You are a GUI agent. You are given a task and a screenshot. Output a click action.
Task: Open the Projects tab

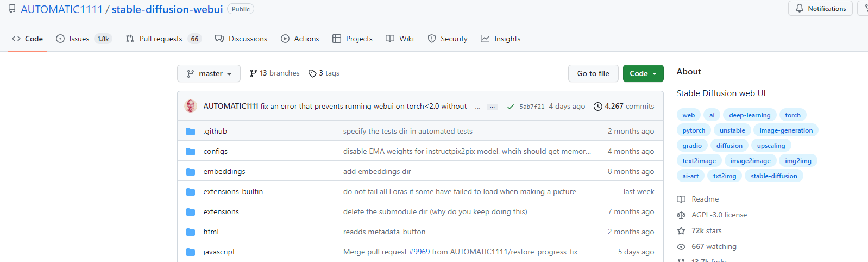pos(353,39)
